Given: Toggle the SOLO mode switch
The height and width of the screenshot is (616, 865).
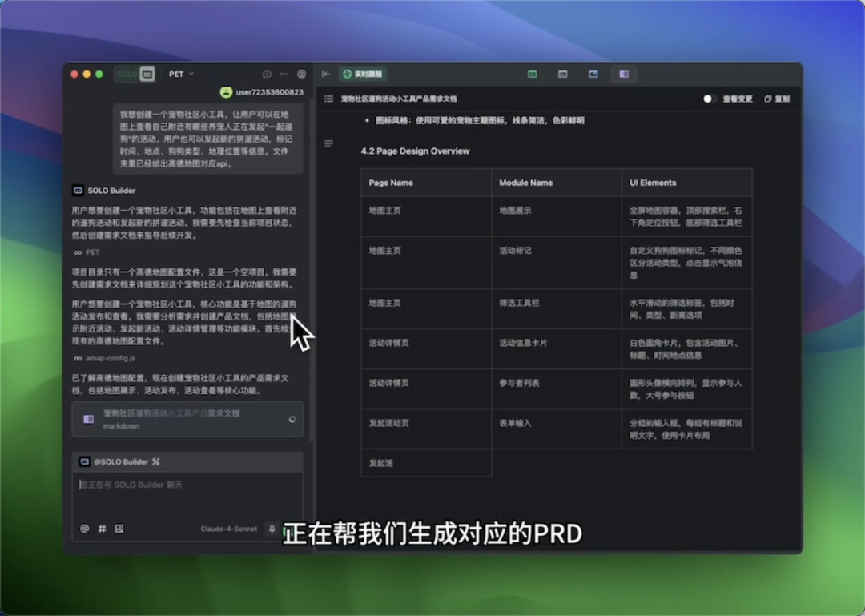Looking at the screenshot, I should point(135,74).
